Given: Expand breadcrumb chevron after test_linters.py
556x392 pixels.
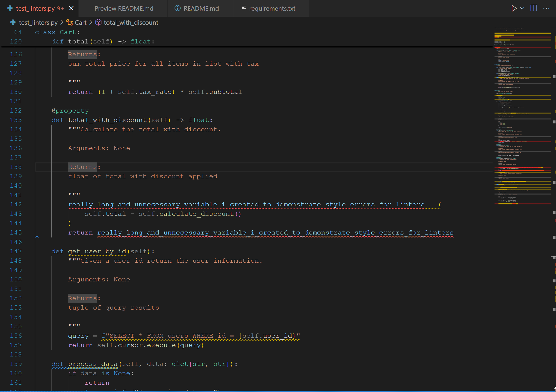Looking at the screenshot, I should click(62, 22).
